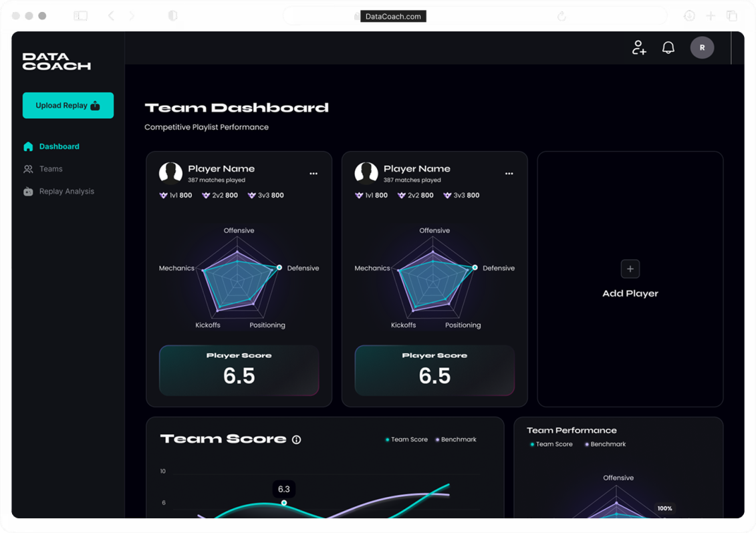Click the 6.3 data point on Team Score chart

[x=284, y=503]
